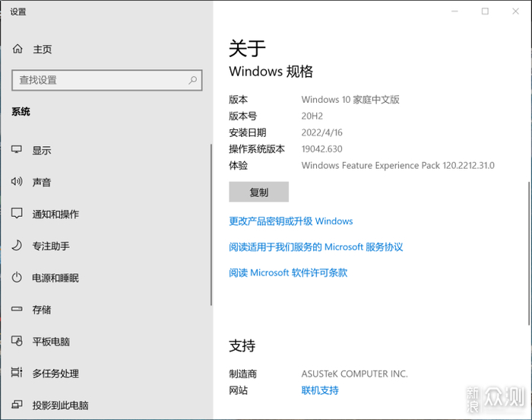Click the projecting-to-PC icon
This screenshot has width=532, height=420.
pyautogui.click(x=17, y=404)
